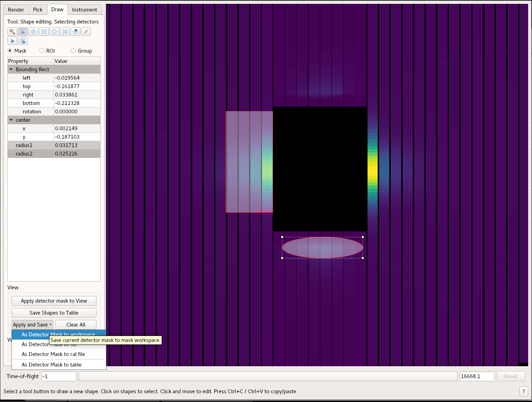This screenshot has height=402, width=532.
Task: Select the free draw brush tool
Action: [86, 32]
